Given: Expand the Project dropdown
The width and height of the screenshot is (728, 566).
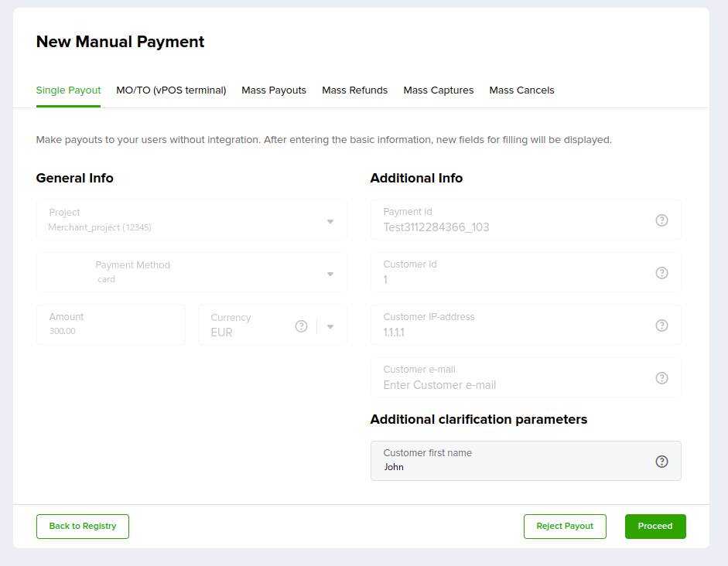Looking at the screenshot, I should [330, 222].
